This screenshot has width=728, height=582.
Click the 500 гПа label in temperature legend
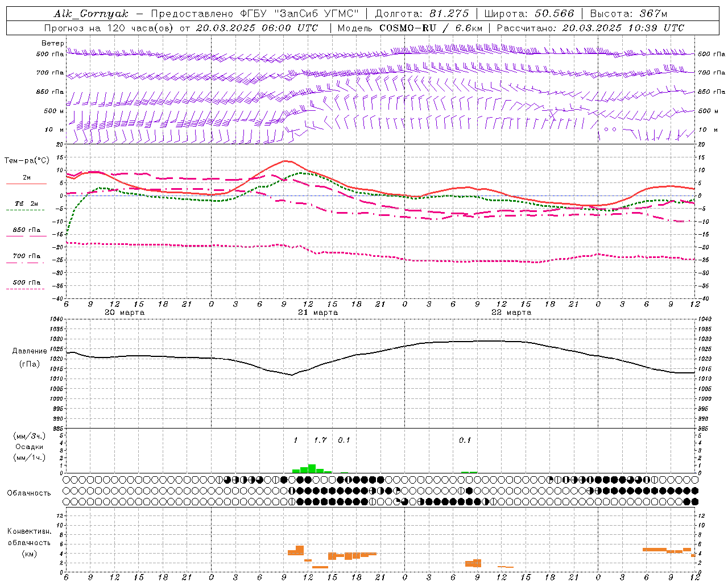(27, 282)
